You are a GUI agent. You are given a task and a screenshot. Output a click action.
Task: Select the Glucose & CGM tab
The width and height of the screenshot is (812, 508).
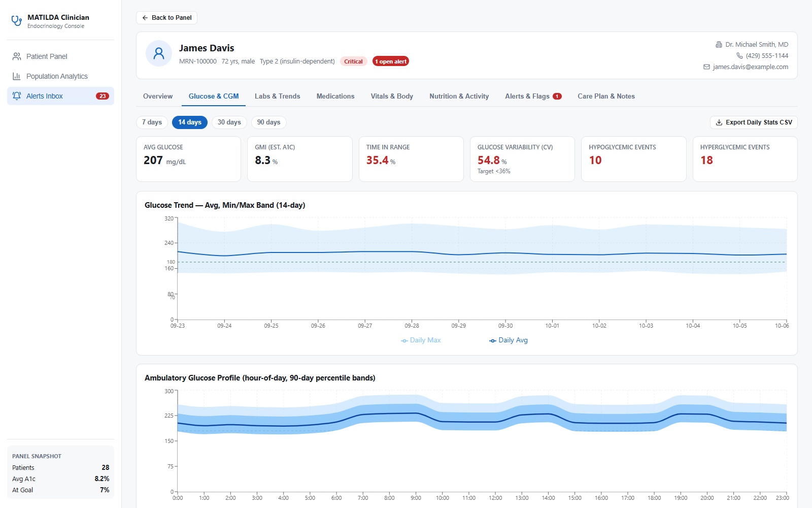(x=214, y=97)
